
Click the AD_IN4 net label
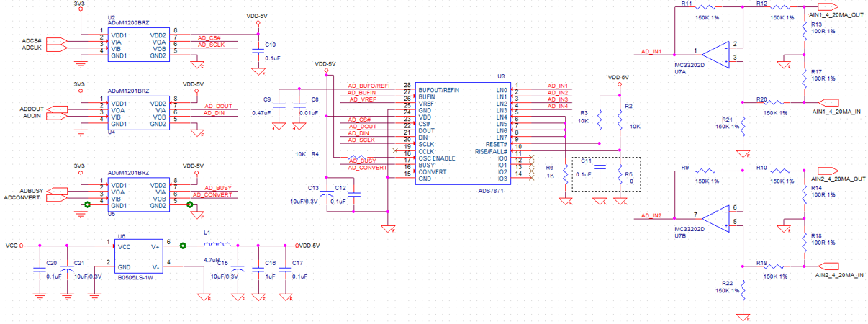[558, 106]
